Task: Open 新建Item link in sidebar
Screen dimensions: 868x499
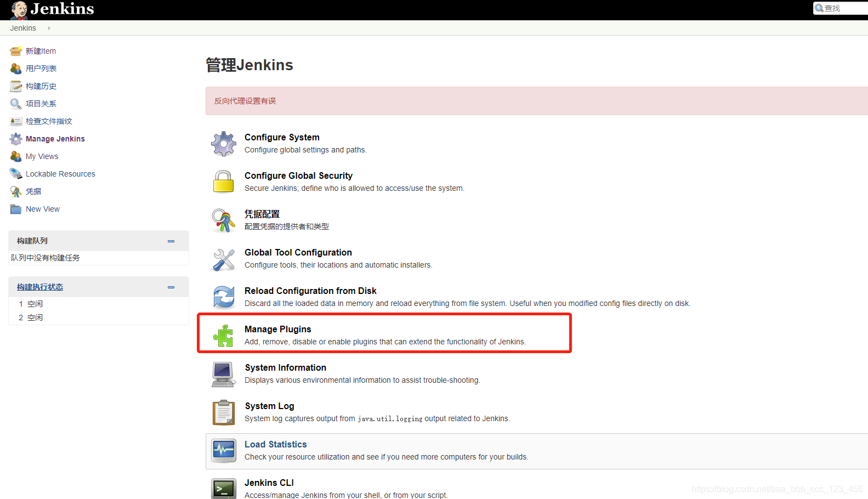Action: click(x=41, y=51)
